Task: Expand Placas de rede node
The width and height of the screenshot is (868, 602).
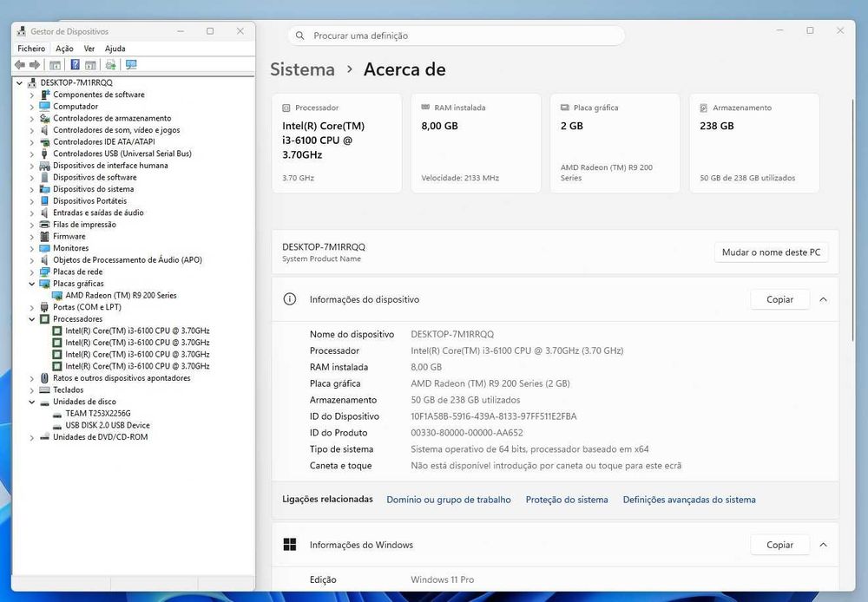Action: 31,272
